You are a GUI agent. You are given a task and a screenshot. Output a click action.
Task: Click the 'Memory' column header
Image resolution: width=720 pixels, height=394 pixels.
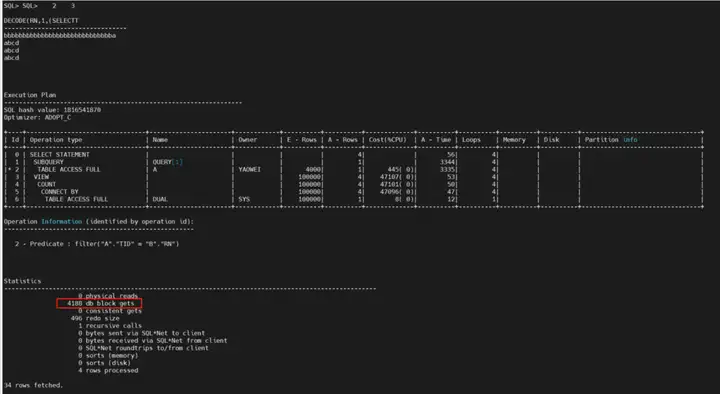(514, 140)
